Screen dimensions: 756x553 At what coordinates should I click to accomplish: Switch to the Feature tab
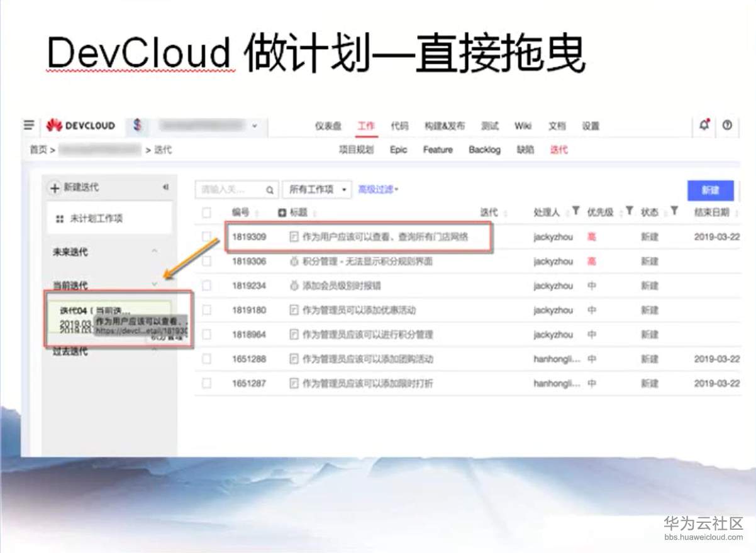pos(438,150)
